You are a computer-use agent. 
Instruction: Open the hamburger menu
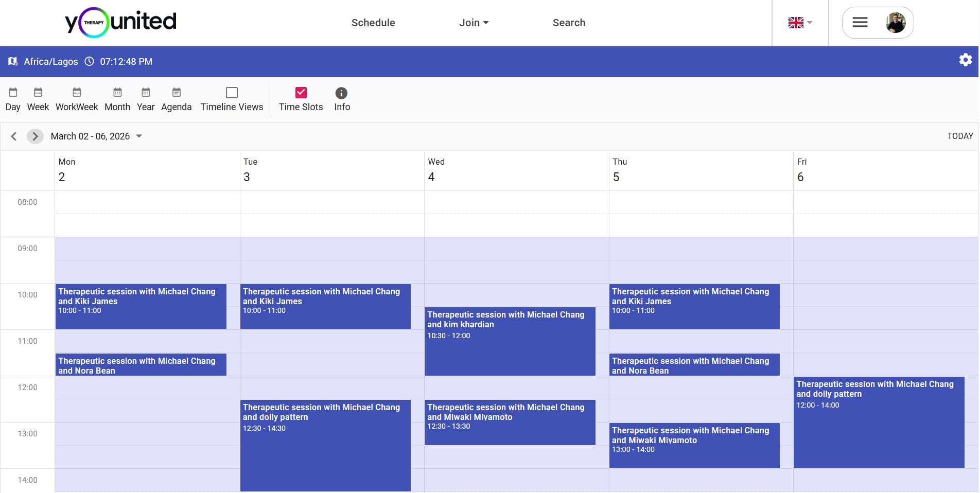click(860, 22)
